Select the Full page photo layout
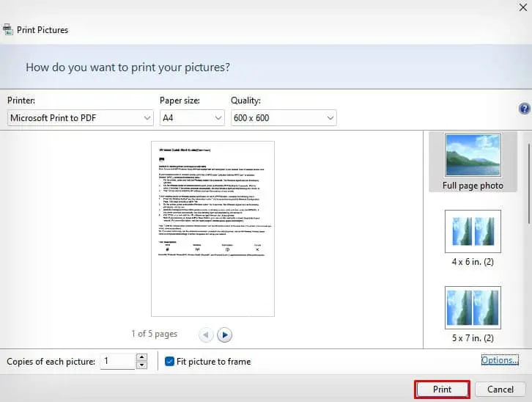532x402 pixels. point(473,162)
